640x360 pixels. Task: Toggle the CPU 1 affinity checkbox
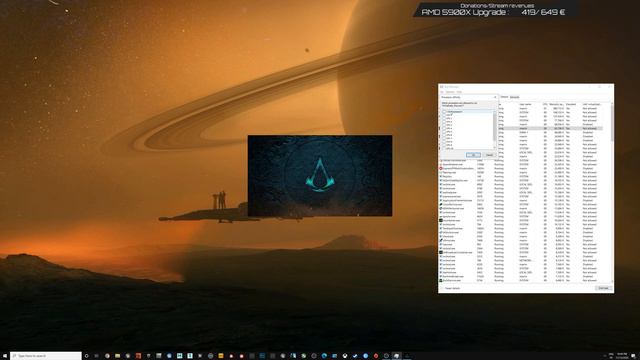point(444,118)
